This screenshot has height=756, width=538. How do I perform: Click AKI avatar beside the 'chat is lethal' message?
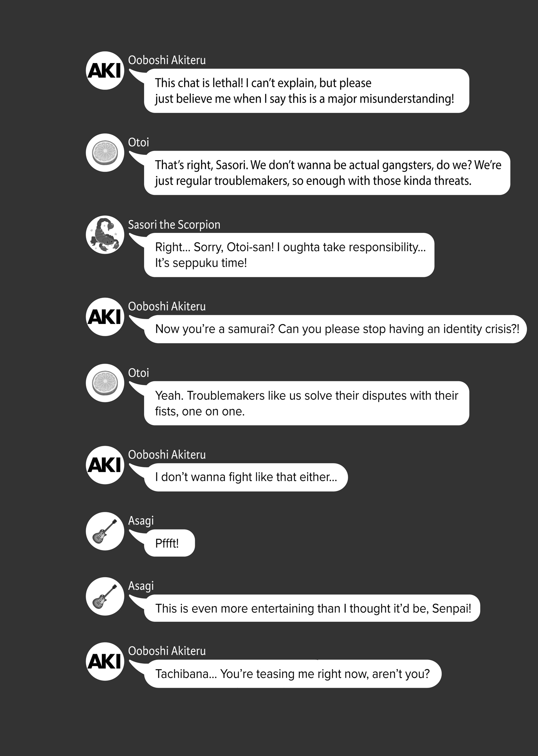pyautogui.click(x=105, y=71)
